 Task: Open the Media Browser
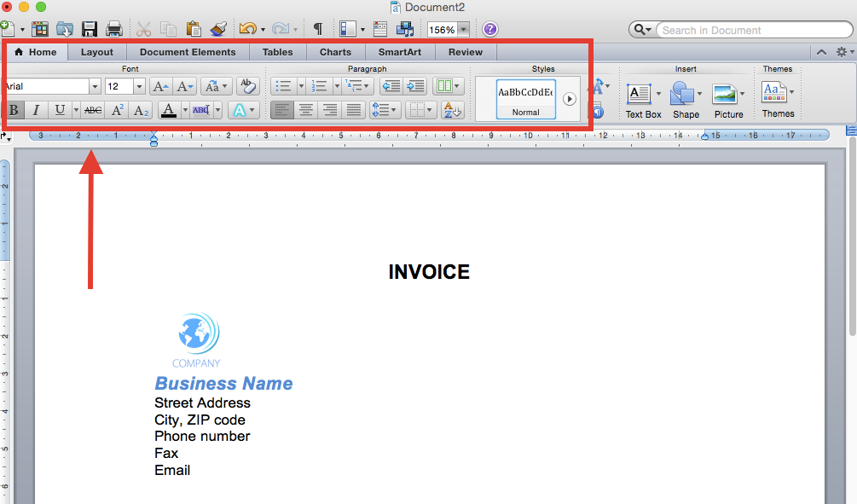[x=405, y=29]
